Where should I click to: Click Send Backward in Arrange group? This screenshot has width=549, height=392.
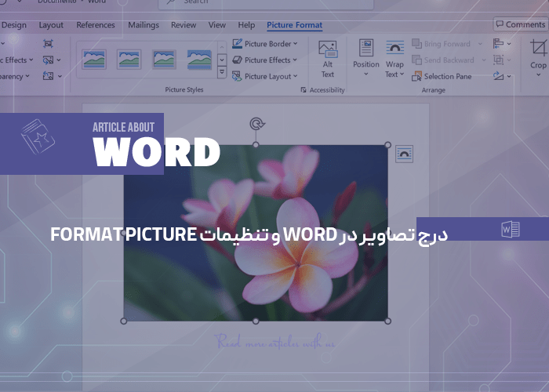coord(443,60)
